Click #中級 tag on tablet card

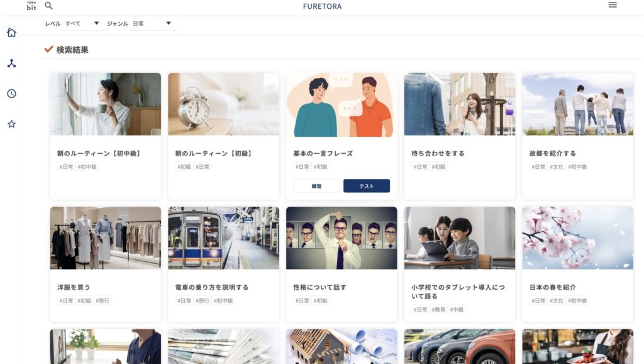[x=457, y=309]
